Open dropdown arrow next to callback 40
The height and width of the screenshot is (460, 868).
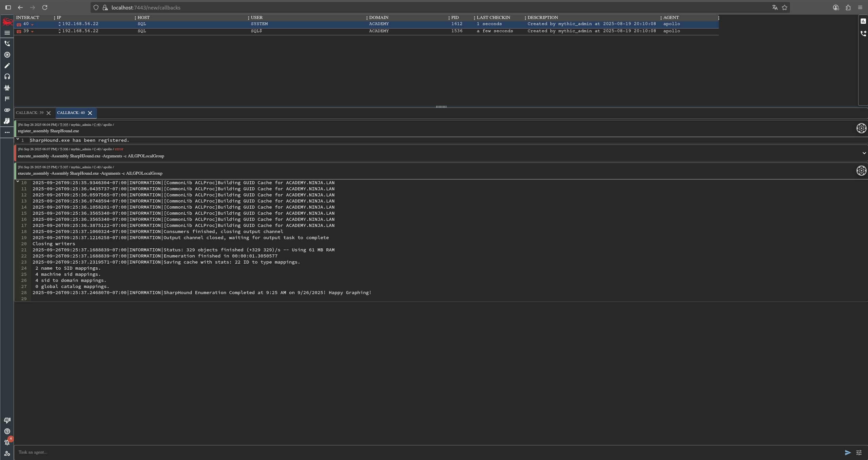(x=32, y=24)
